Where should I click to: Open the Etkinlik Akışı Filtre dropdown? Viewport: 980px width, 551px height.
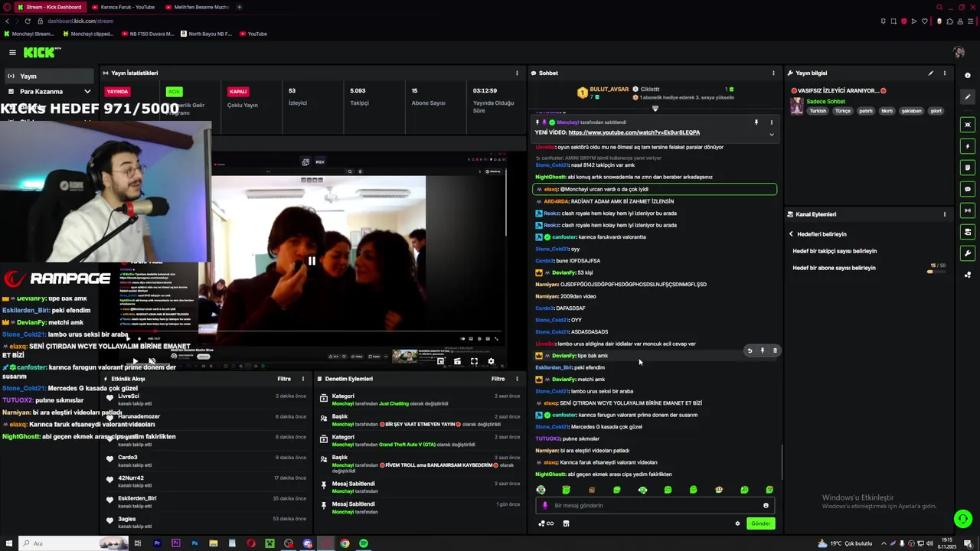coord(284,379)
